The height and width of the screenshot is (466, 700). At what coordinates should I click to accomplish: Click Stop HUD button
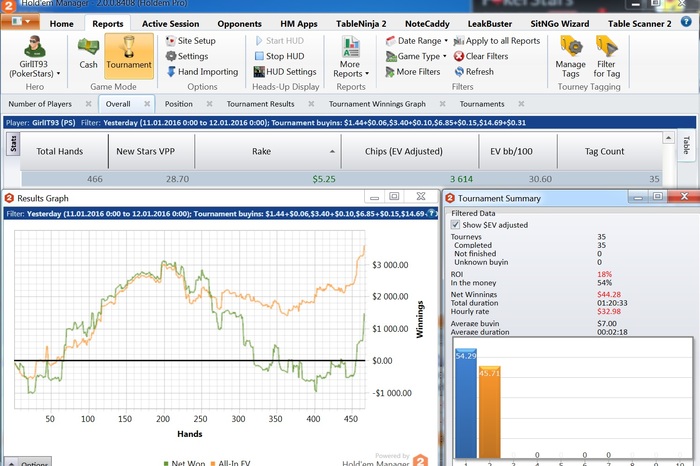tap(279, 56)
